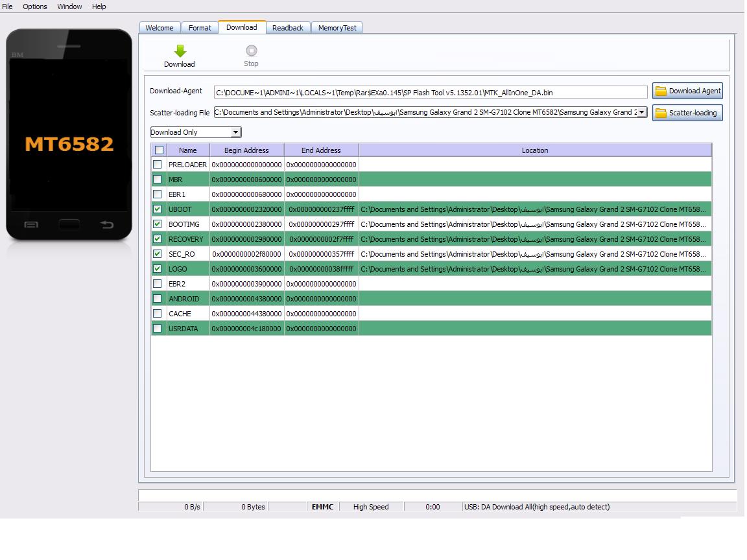
Task: Click begin address 0x0000000002320000
Action: coord(247,209)
